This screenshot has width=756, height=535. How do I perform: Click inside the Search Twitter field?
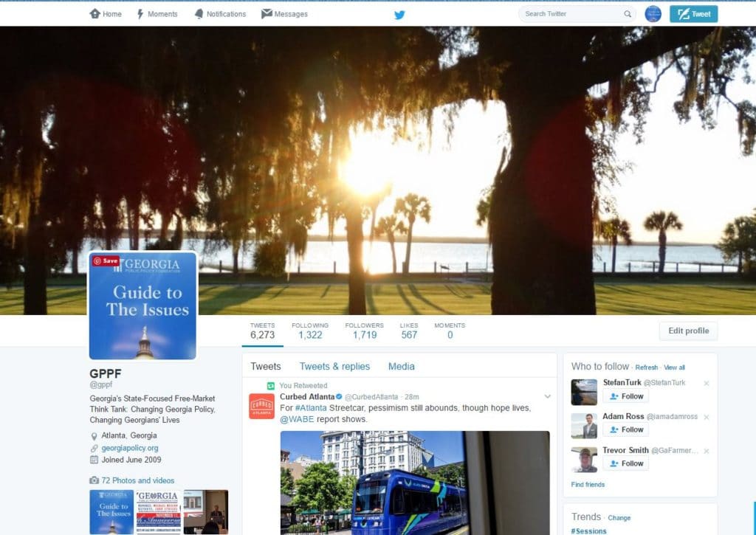pyautogui.click(x=572, y=14)
